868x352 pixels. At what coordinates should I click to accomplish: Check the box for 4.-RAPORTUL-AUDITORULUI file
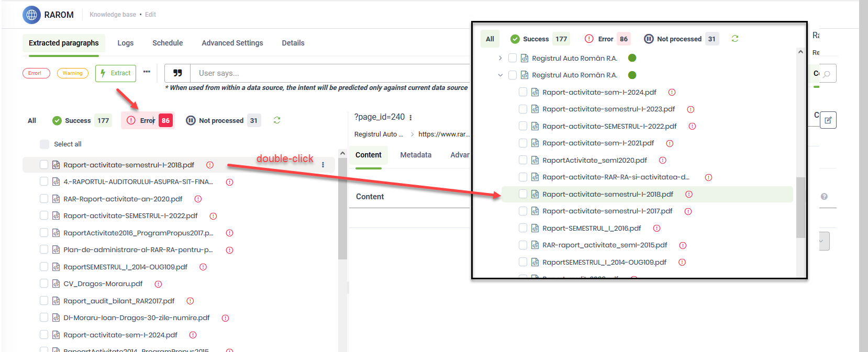click(44, 181)
